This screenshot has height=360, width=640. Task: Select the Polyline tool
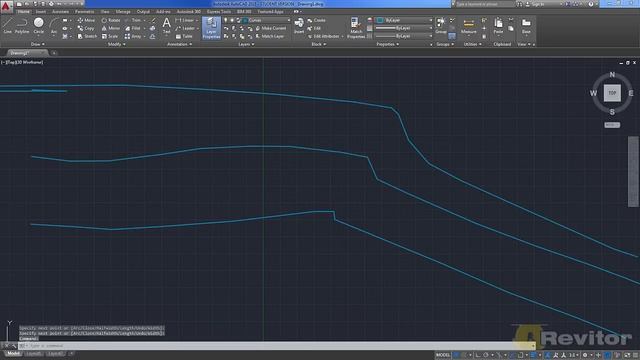click(22, 26)
